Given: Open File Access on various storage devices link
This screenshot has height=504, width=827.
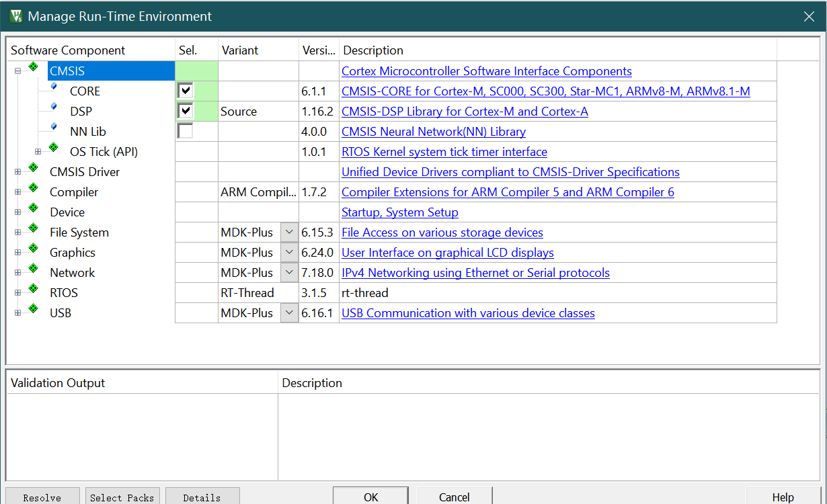Looking at the screenshot, I should [442, 232].
